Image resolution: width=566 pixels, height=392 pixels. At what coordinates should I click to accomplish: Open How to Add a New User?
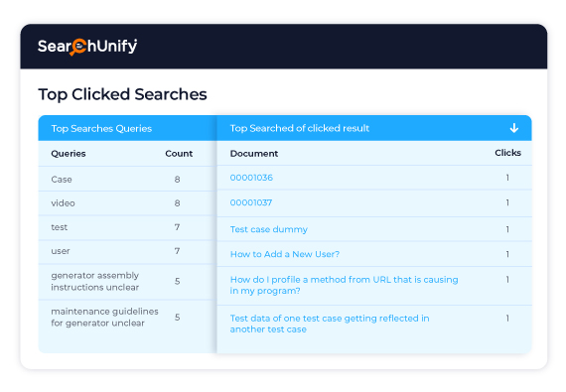pyautogui.click(x=285, y=254)
